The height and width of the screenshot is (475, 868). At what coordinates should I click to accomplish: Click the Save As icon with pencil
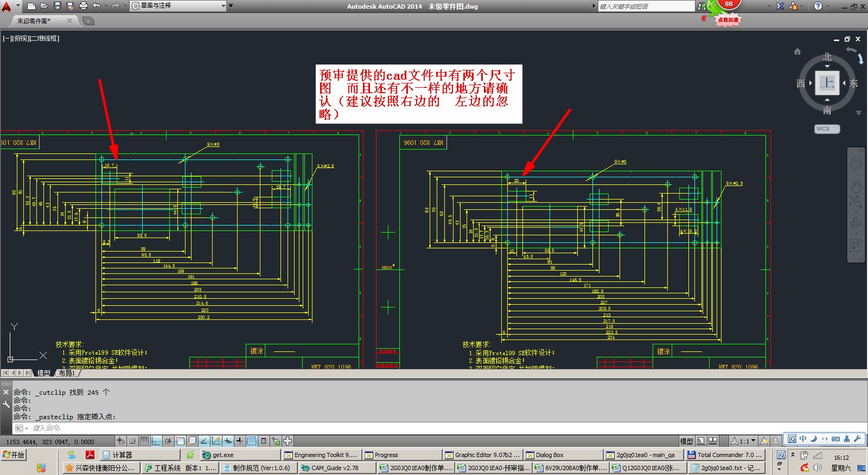tap(70, 6)
